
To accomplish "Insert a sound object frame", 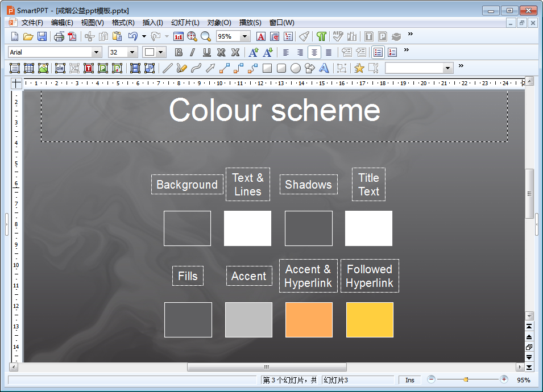I will [x=150, y=68].
